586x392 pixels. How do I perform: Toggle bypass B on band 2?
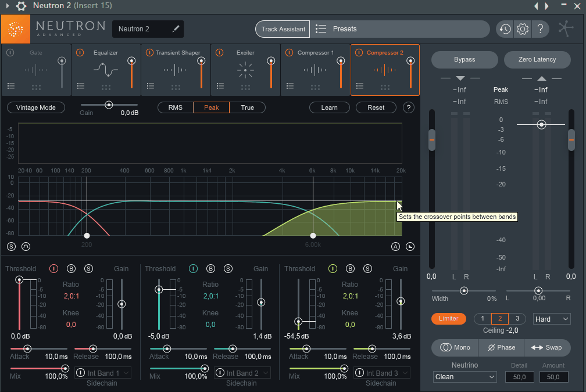click(211, 268)
